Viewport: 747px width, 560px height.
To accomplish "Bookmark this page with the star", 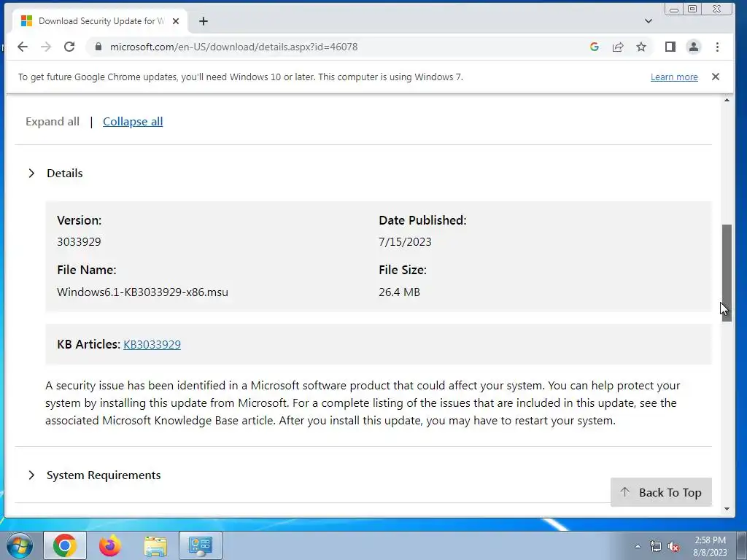I will click(641, 47).
